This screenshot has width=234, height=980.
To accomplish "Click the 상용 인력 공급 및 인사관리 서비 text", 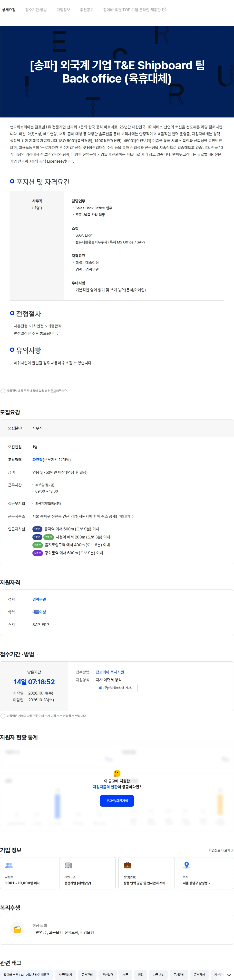I will [146, 883].
